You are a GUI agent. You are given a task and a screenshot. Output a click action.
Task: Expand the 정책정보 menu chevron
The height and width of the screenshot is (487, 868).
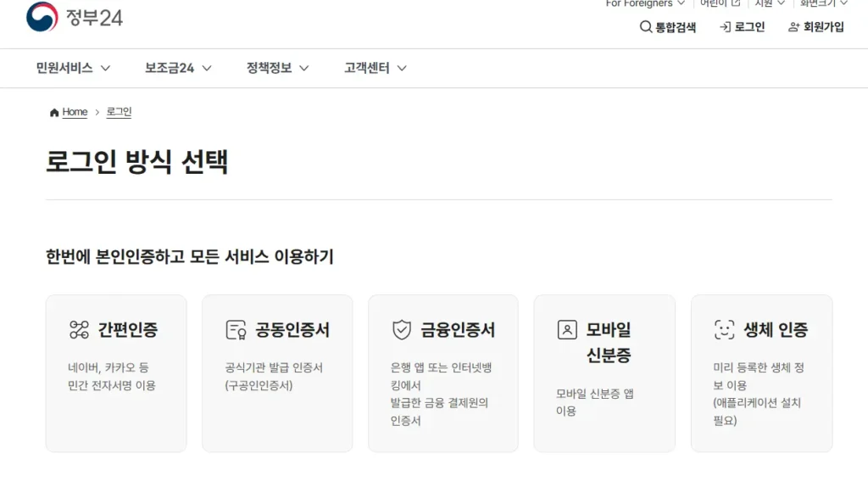(x=304, y=68)
